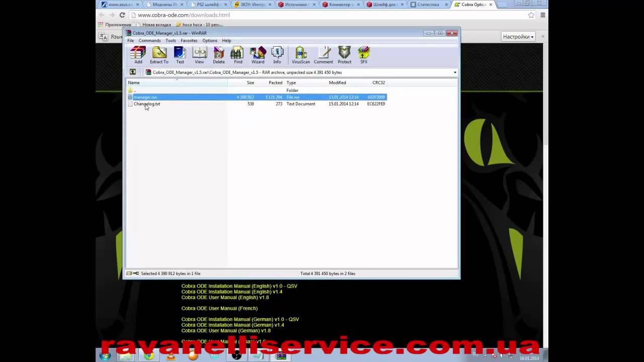Click the SFX toolbar icon
Image resolution: width=644 pixels, height=362 pixels.
[364, 55]
